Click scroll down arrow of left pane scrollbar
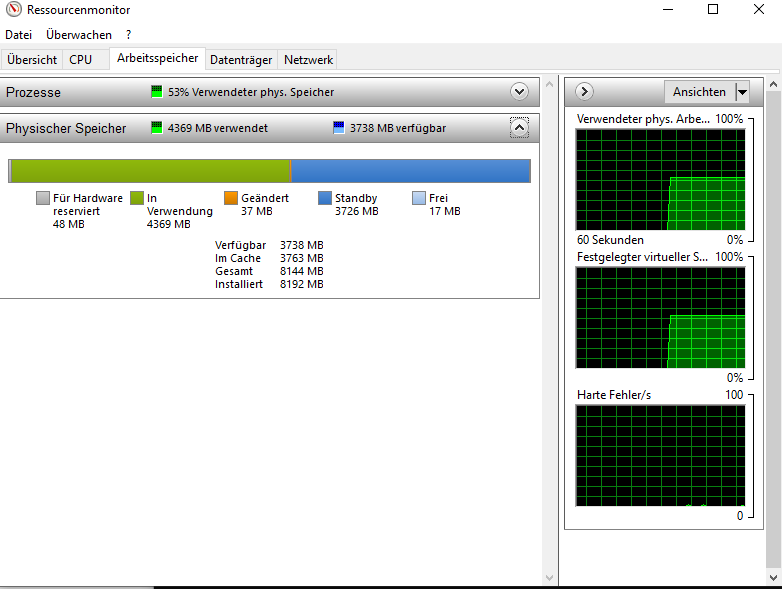The height and width of the screenshot is (589, 782). (549, 578)
